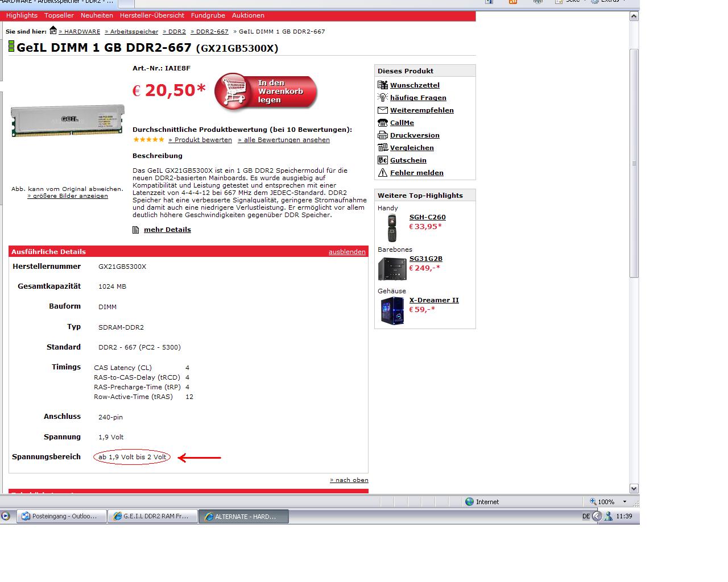Click the CallMe telephone icon
Viewport: 728px width, 582px height.
click(383, 123)
